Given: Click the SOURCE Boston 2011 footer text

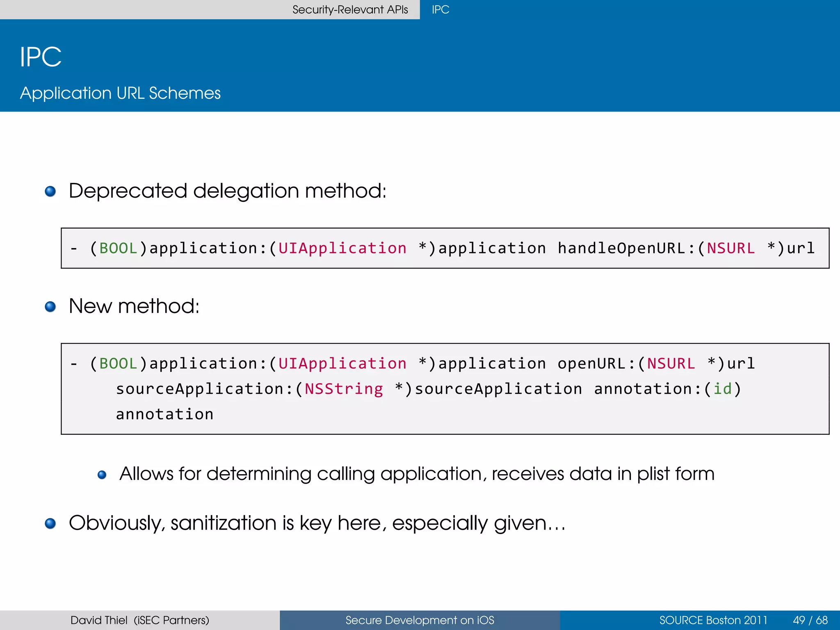Looking at the screenshot, I should pyautogui.click(x=713, y=620).
